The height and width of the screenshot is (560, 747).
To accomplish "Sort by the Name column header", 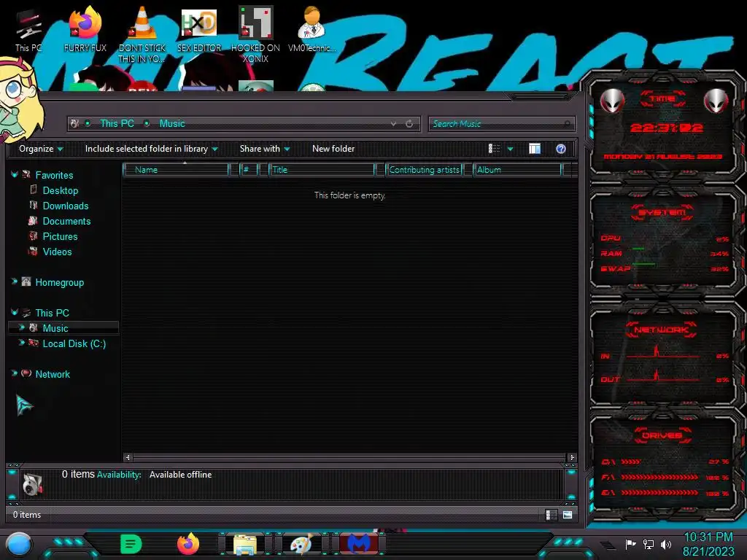I will 176,170.
